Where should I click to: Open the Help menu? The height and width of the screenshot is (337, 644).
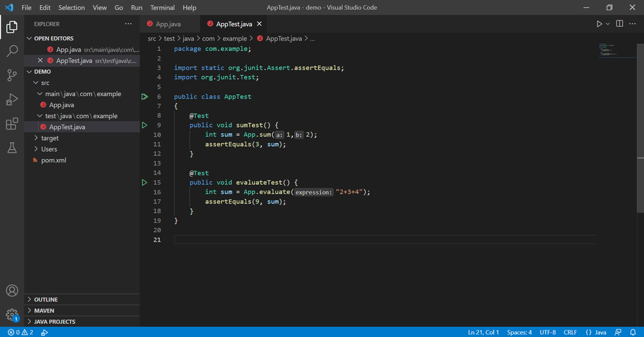click(190, 7)
